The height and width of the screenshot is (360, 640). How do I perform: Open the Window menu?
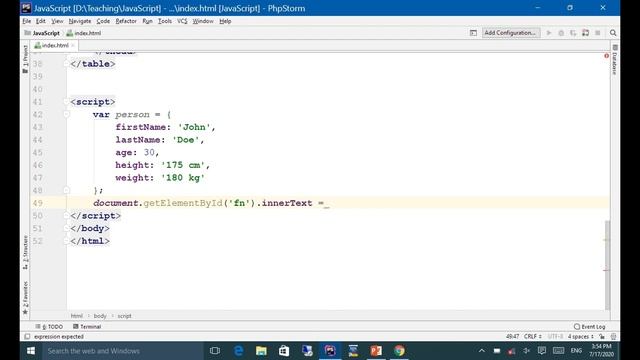(203, 21)
